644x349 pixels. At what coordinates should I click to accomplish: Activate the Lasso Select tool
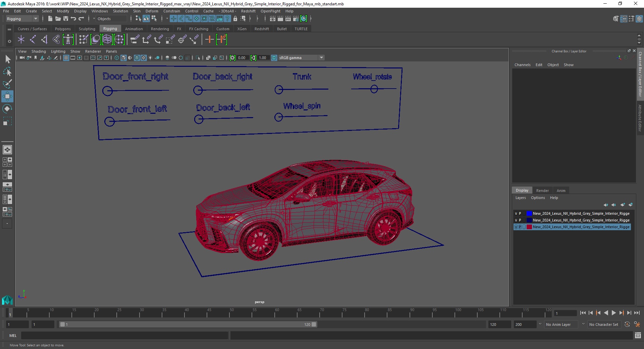(x=7, y=72)
